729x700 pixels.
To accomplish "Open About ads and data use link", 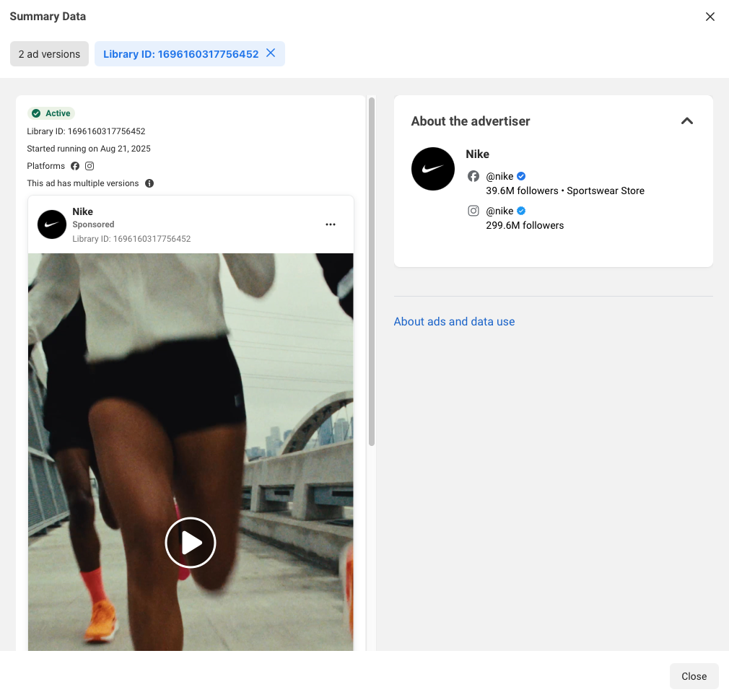I will coord(454,322).
